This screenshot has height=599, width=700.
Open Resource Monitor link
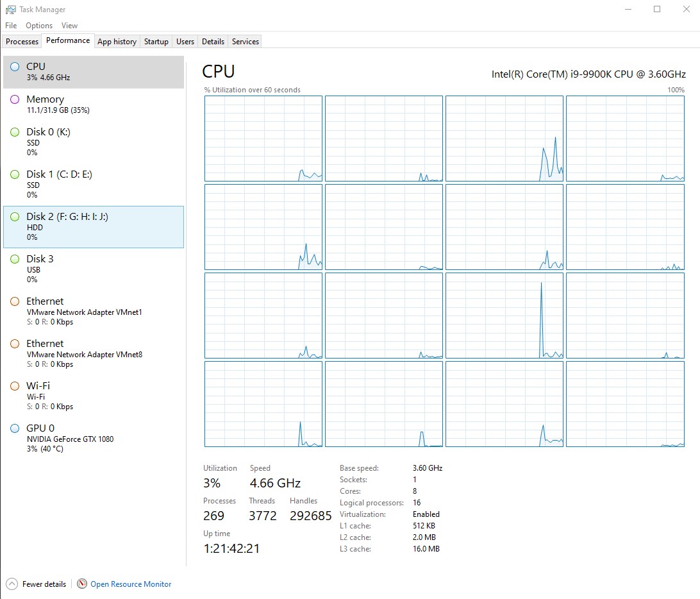click(131, 584)
